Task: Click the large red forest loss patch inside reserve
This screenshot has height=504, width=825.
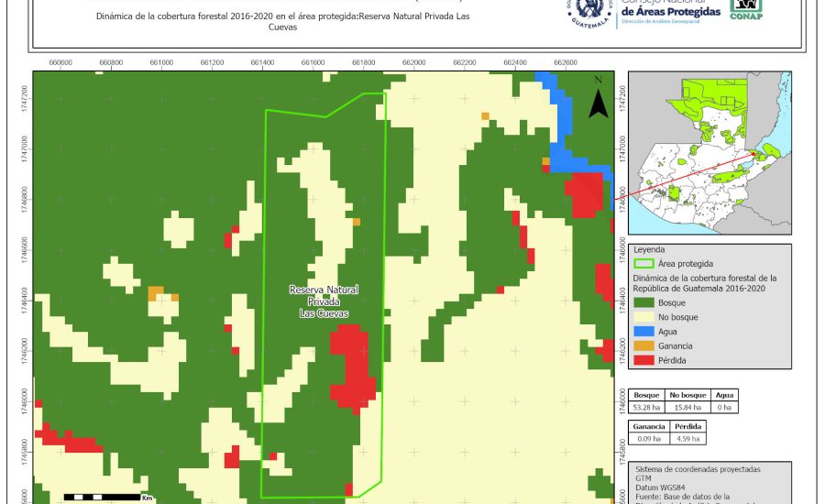Action: (351, 365)
